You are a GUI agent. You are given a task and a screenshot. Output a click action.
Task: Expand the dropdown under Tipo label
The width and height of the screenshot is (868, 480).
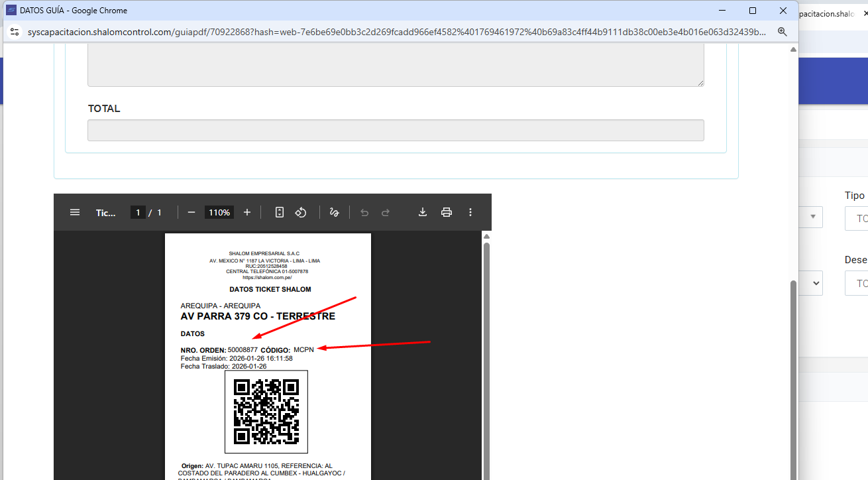856,218
